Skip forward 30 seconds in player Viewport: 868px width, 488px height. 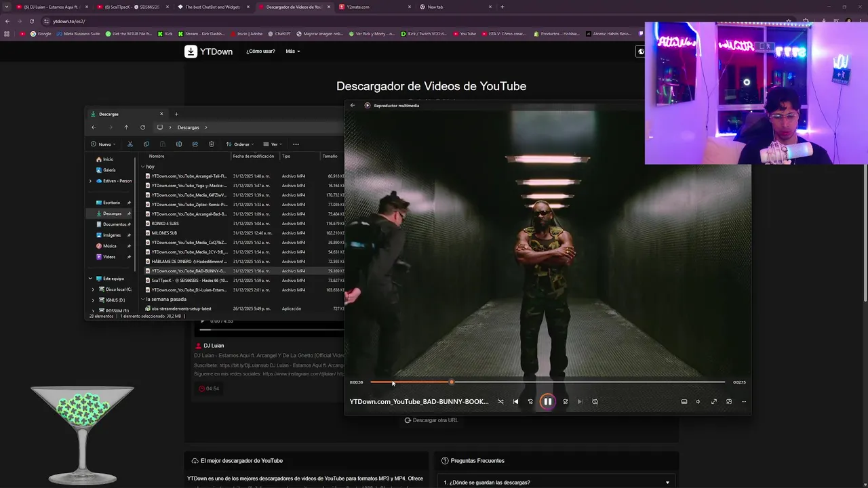pyautogui.click(x=565, y=401)
